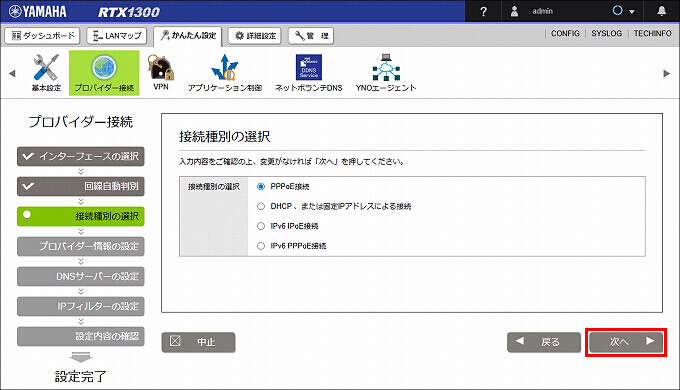Image resolution: width=680 pixels, height=390 pixels.
Task: Click 設定内容の確認 step
Action: pyautogui.click(x=81, y=336)
